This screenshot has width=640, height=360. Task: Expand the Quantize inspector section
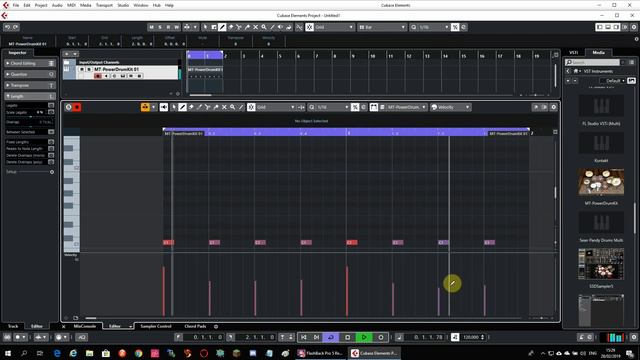coord(29,74)
